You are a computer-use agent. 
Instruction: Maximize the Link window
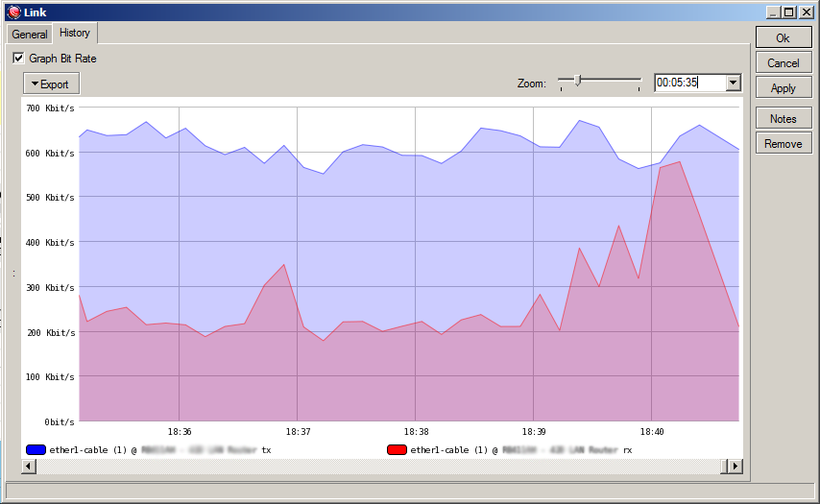point(789,12)
